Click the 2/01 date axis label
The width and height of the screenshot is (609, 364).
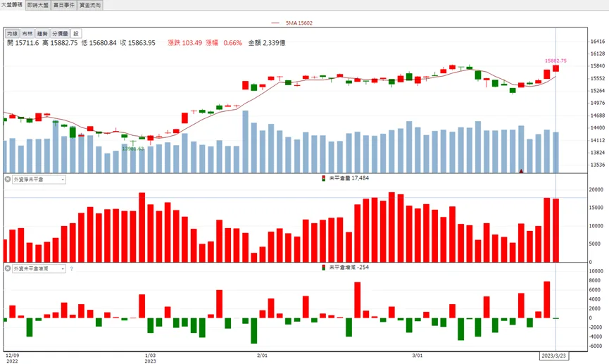coord(262,356)
